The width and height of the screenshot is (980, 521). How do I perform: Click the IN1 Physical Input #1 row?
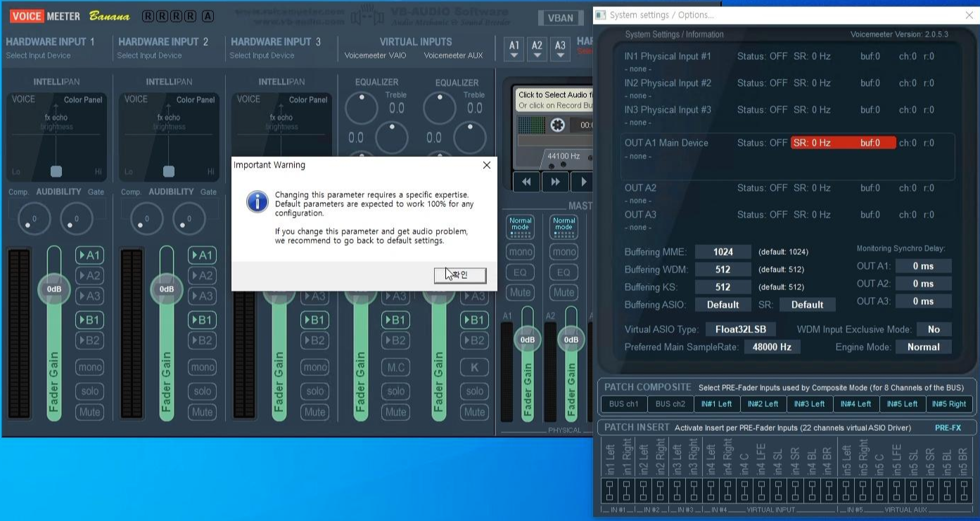tap(779, 56)
